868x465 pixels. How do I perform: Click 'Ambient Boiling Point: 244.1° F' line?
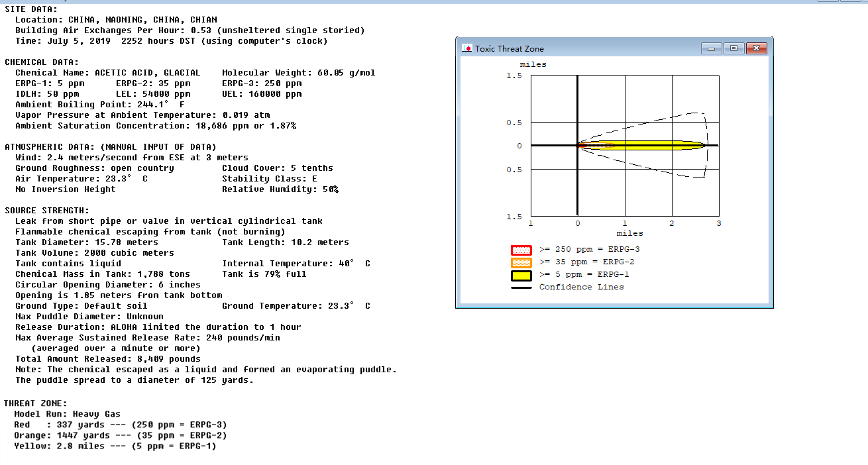pos(100,105)
